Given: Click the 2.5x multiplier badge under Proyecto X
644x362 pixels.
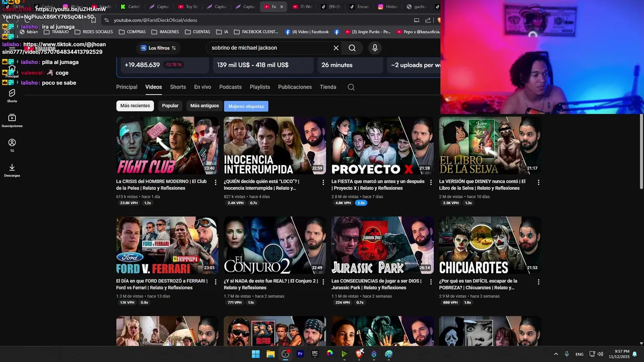Looking at the screenshot, I should pyautogui.click(x=361, y=203).
